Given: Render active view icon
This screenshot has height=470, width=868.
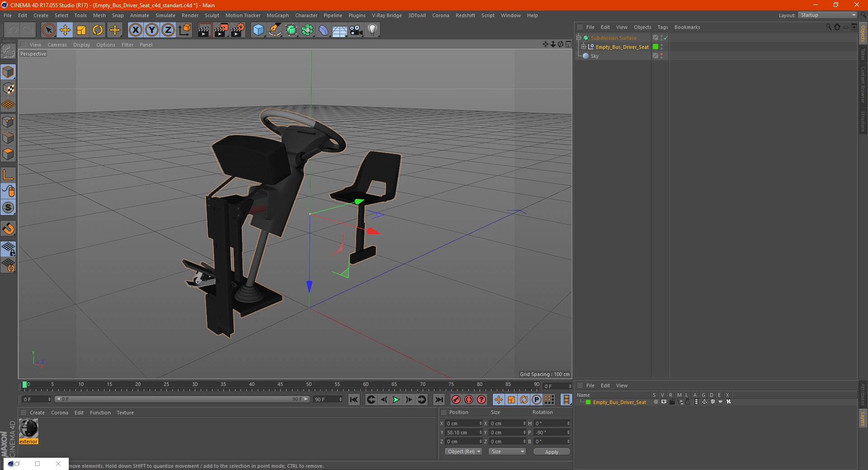Looking at the screenshot, I should coord(204,30).
